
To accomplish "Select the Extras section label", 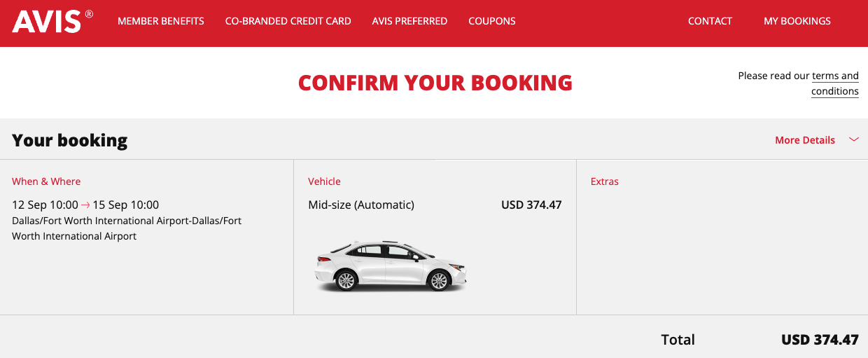I will (x=605, y=181).
